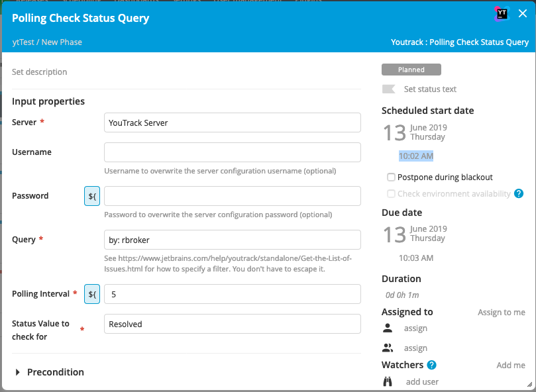
Task: Enable Postpone during blackout checkbox
Action: coord(391,177)
